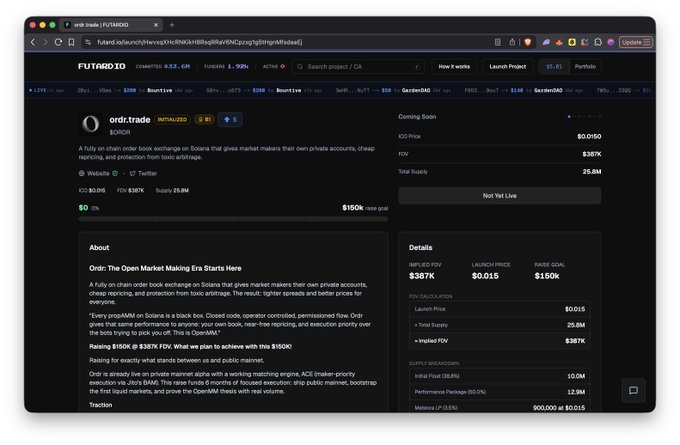Click the Launch Project button

[x=507, y=66]
